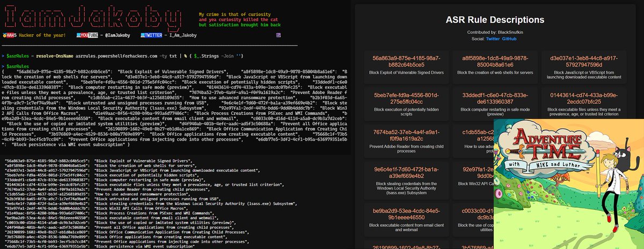Click 'Block persistence via WMI event subscription' lower row

[145, 247]
